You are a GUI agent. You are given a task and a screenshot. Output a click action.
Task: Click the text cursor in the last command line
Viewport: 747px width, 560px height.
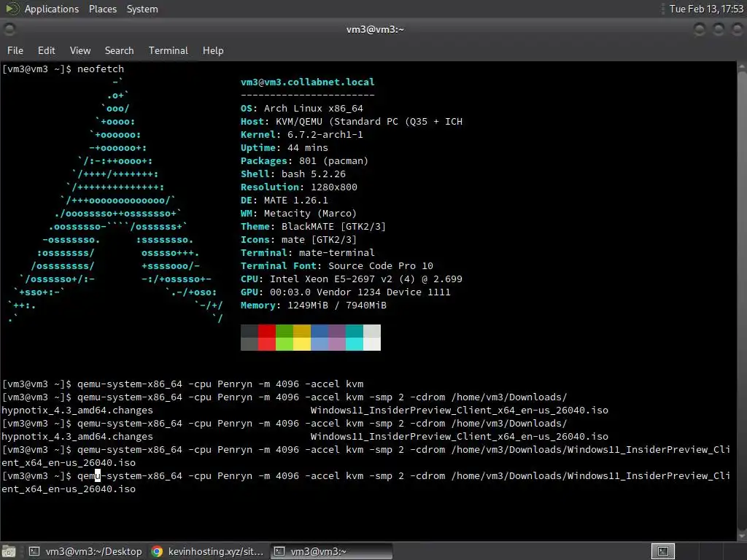tap(98, 475)
